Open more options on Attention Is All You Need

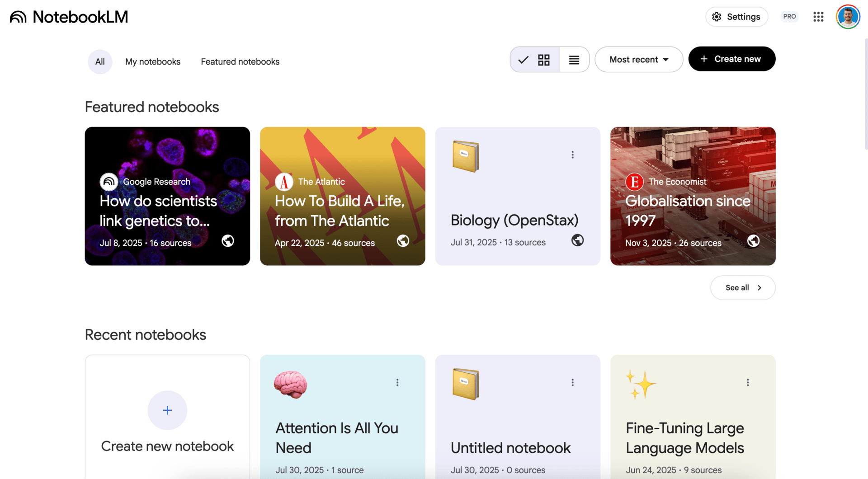coord(397,383)
